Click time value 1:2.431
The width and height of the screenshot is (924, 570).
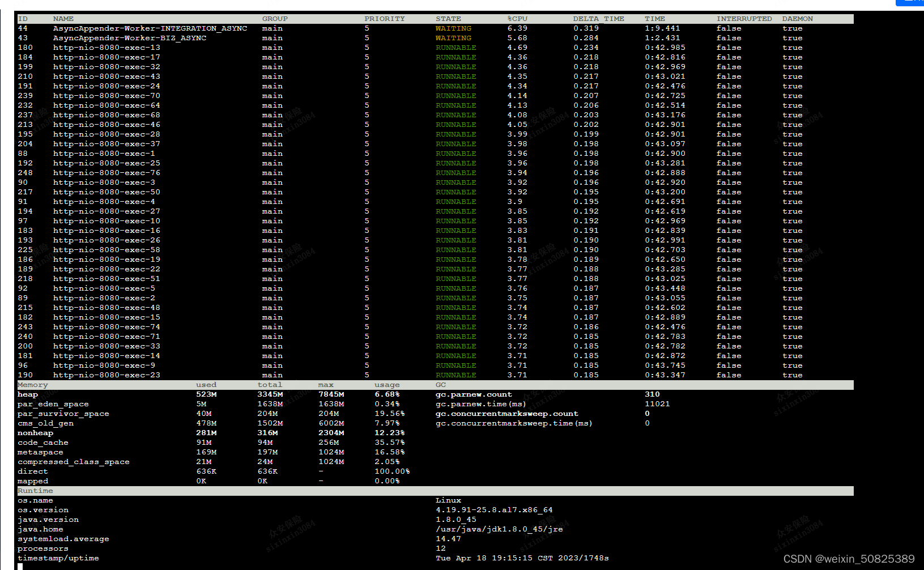pos(662,38)
